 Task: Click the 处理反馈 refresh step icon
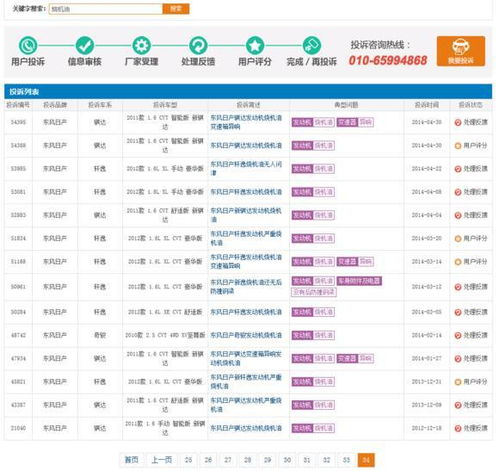[198, 45]
